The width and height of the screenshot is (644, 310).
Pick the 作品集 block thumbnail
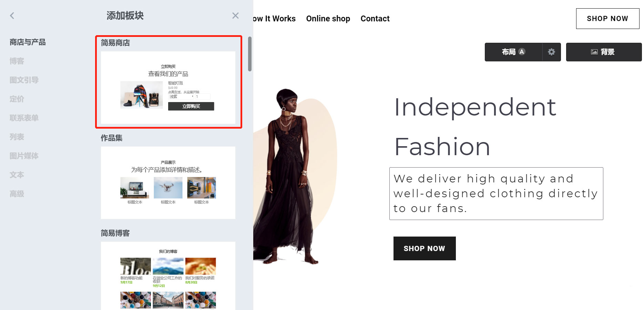pyautogui.click(x=168, y=182)
